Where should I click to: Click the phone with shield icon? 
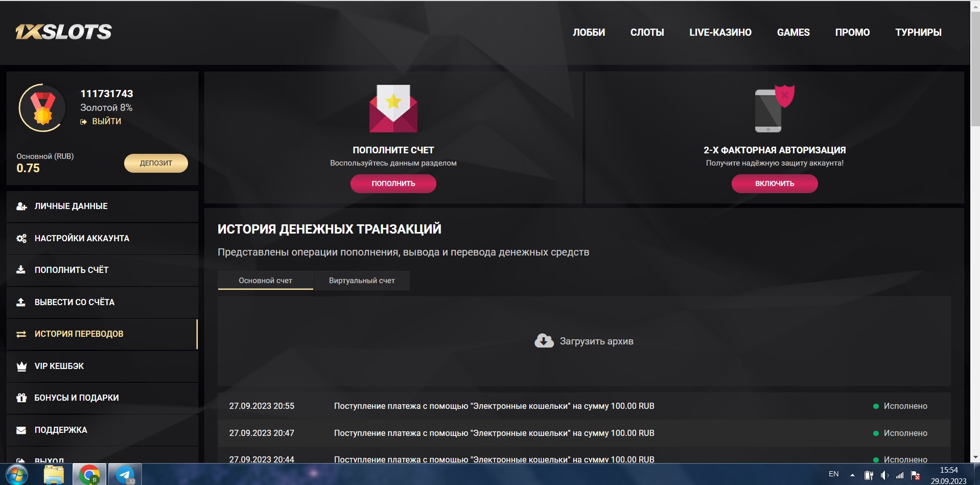point(774,108)
